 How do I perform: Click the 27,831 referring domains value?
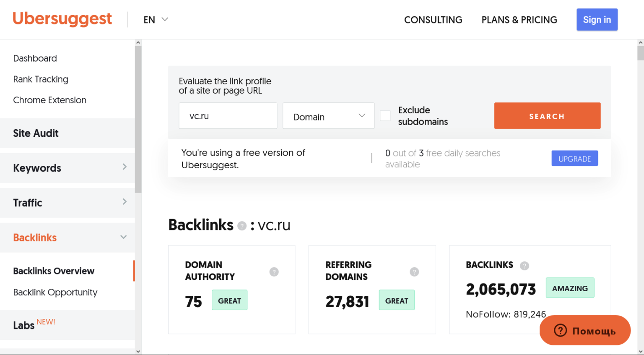pos(347,301)
